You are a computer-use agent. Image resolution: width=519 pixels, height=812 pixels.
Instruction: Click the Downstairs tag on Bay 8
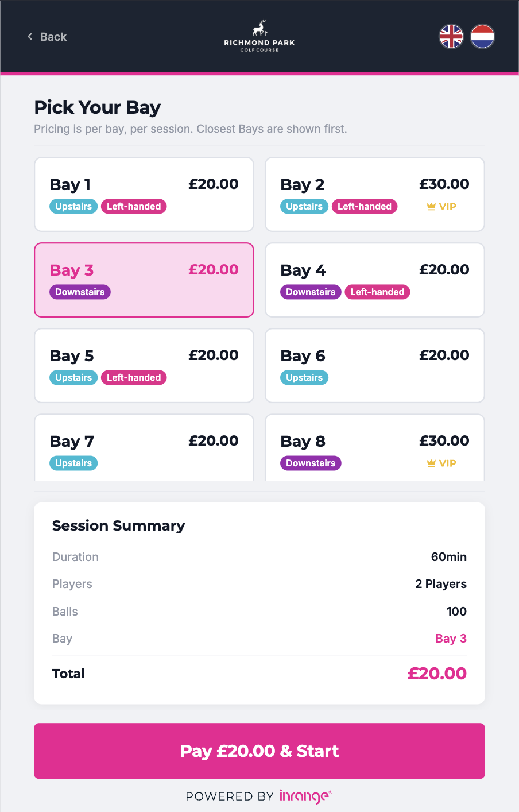(311, 463)
